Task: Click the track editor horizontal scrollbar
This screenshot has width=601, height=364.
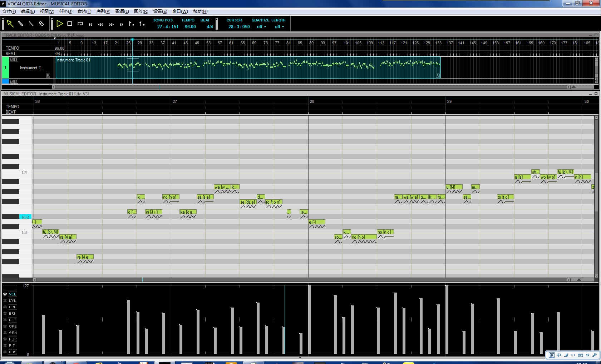Action: [x=311, y=87]
